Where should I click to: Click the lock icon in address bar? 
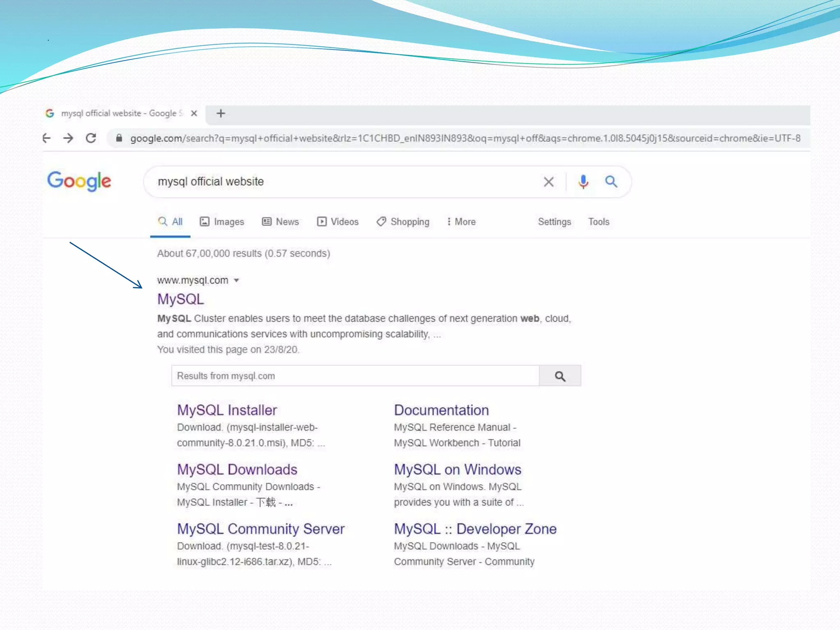coord(119,138)
